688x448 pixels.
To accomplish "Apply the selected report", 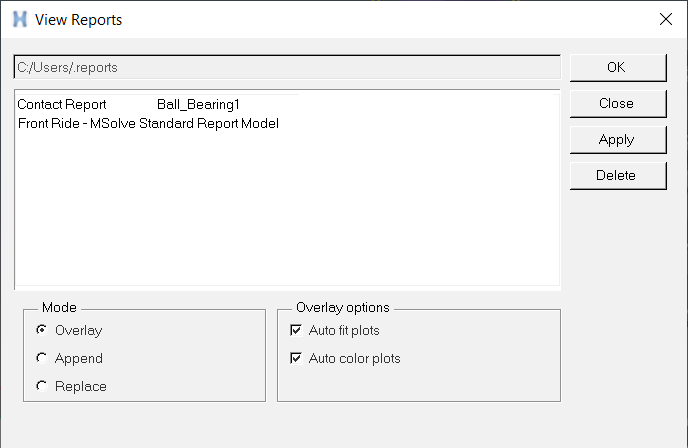I will [x=616, y=139].
